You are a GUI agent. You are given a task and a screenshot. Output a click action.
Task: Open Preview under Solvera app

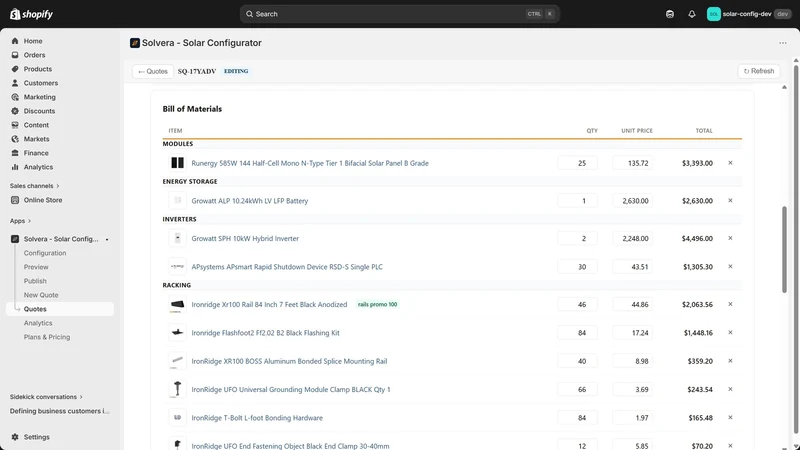[x=36, y=267]
